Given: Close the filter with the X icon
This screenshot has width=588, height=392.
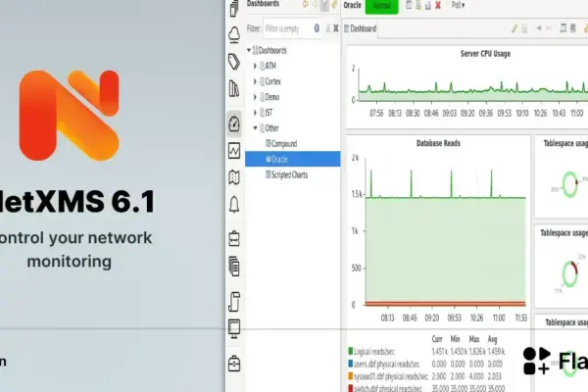Looking at the screenshot, I should [335, 28].
